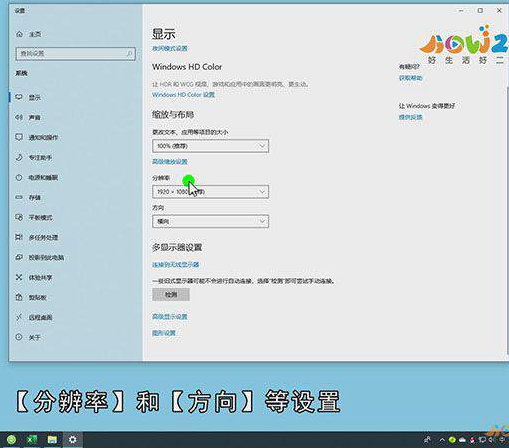
Task: Minimize the Settings window
Action: click(461, 11)
